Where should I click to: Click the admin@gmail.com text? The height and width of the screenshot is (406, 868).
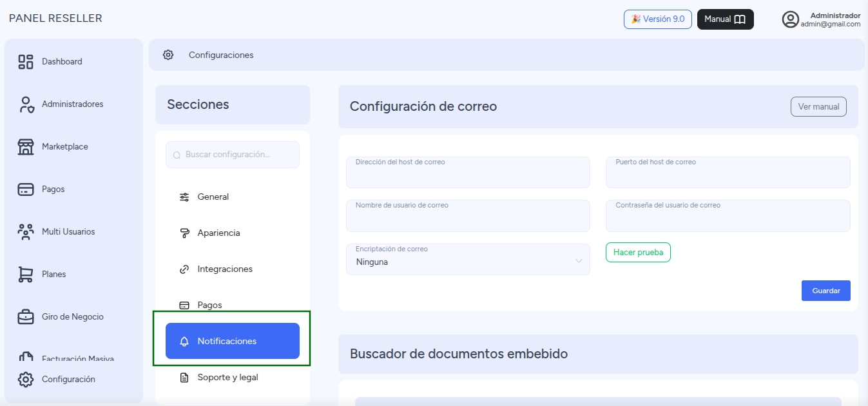[831, 24]
